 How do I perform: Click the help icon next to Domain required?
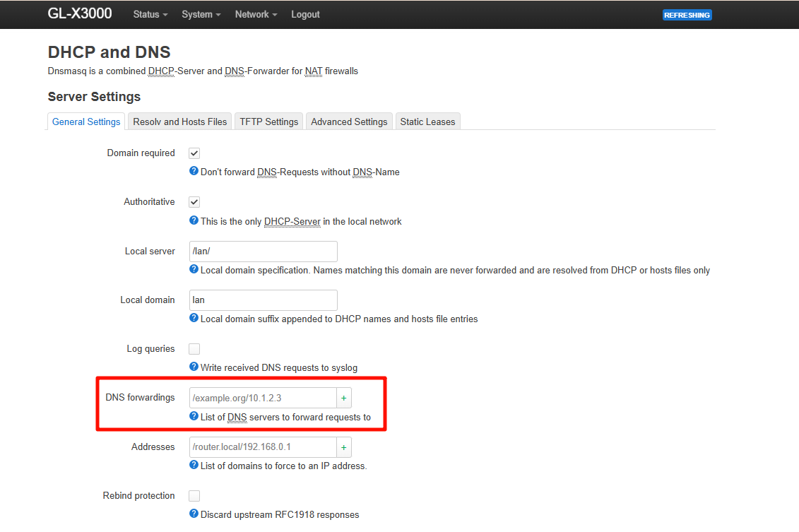194,172
